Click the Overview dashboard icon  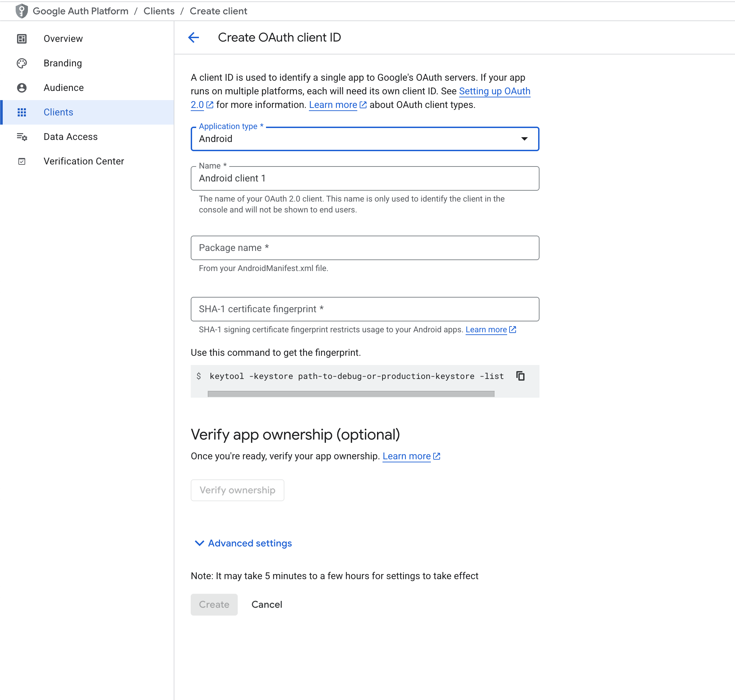22,39
